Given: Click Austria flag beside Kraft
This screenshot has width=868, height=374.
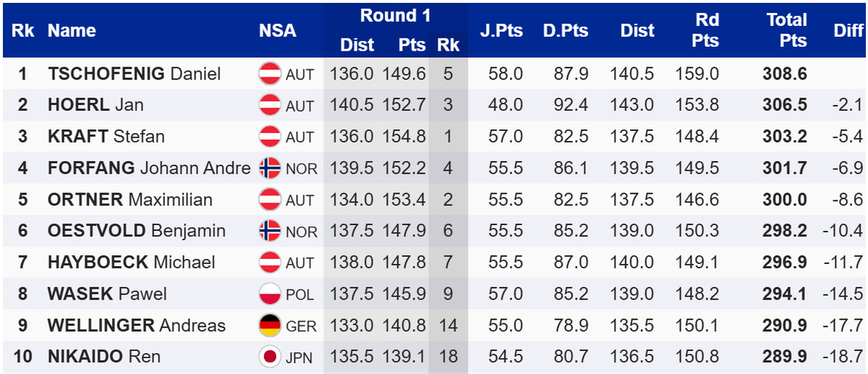Looking at the screenshot, I should point(270,137).
